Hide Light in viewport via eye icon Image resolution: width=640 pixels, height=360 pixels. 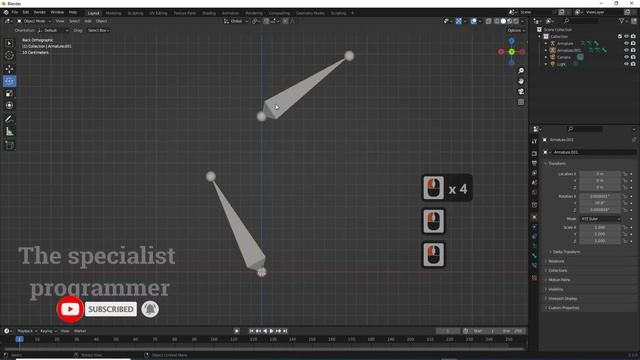[626, 64]
